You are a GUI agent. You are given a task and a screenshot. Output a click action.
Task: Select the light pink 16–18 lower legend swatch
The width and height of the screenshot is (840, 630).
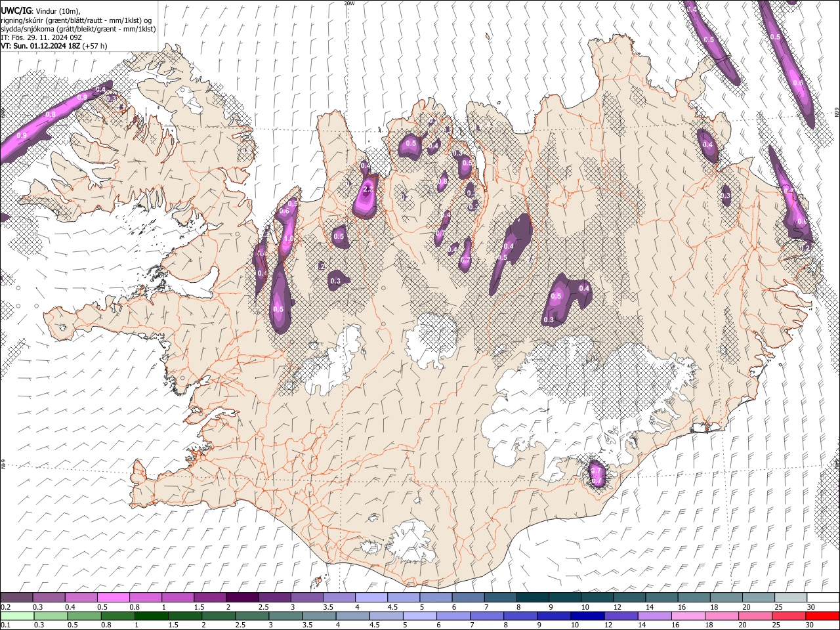688,616
